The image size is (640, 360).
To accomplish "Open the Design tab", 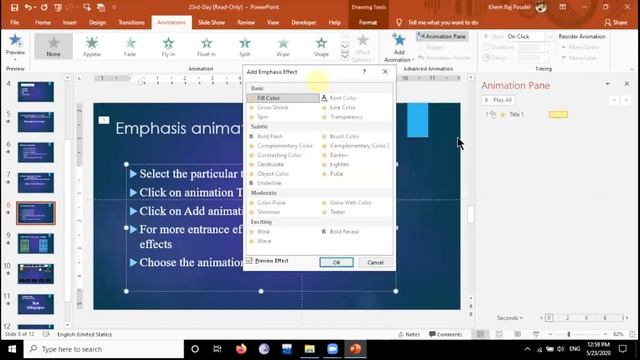I will (97, 22).
